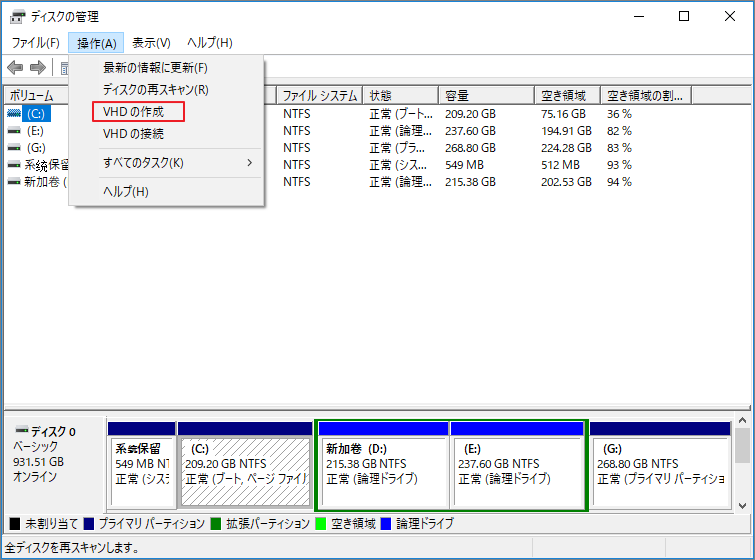Click the ディスク 0 disk icon
Screen dimensions: 755x560
(x=22, y=429)
